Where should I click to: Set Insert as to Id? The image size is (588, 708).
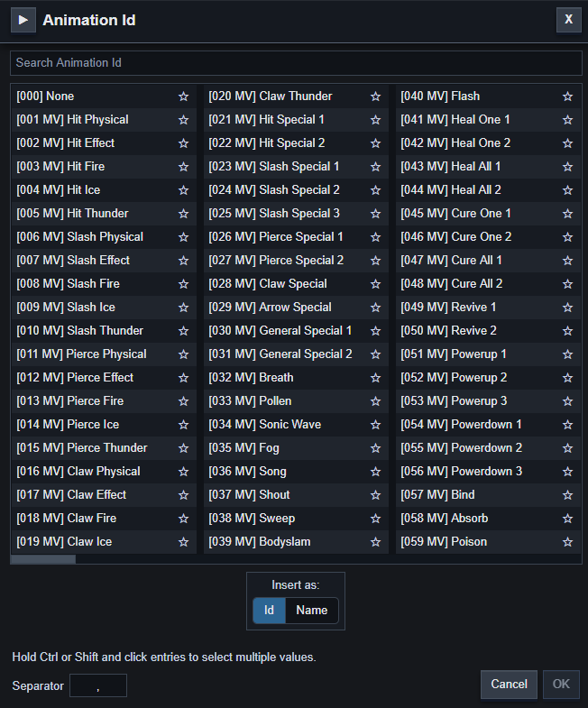click(269, 611)
